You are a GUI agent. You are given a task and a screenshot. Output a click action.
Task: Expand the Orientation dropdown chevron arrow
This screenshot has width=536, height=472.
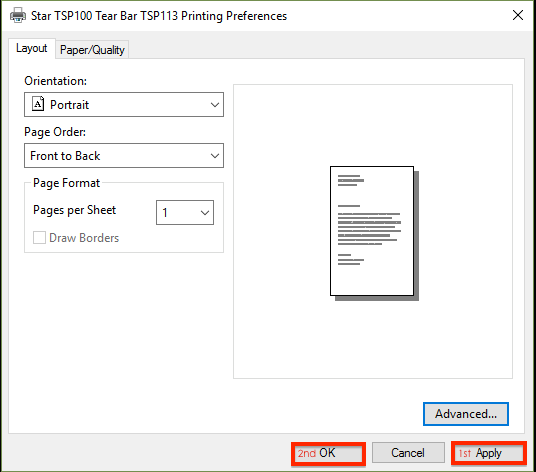coord(215,105)
